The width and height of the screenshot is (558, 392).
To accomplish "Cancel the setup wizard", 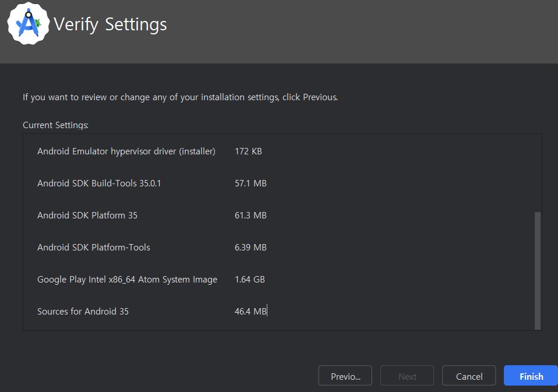I will [x=469, y=376].
